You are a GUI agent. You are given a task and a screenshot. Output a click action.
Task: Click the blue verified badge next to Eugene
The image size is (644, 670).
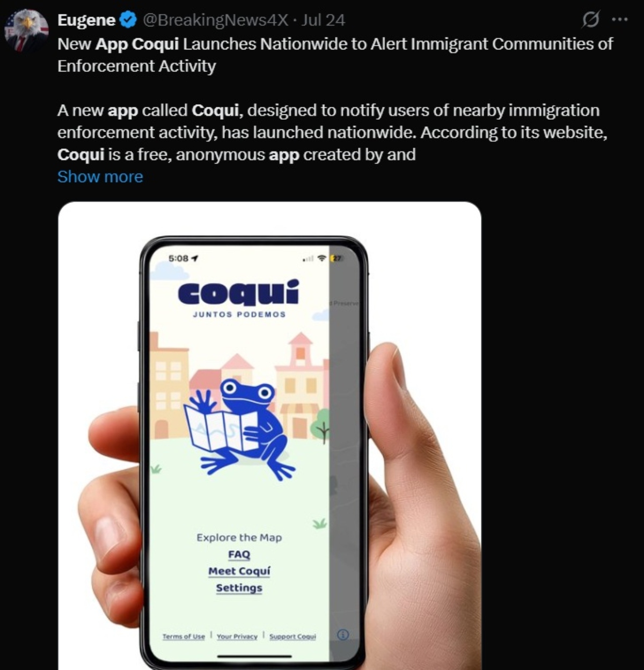[128, 20]
